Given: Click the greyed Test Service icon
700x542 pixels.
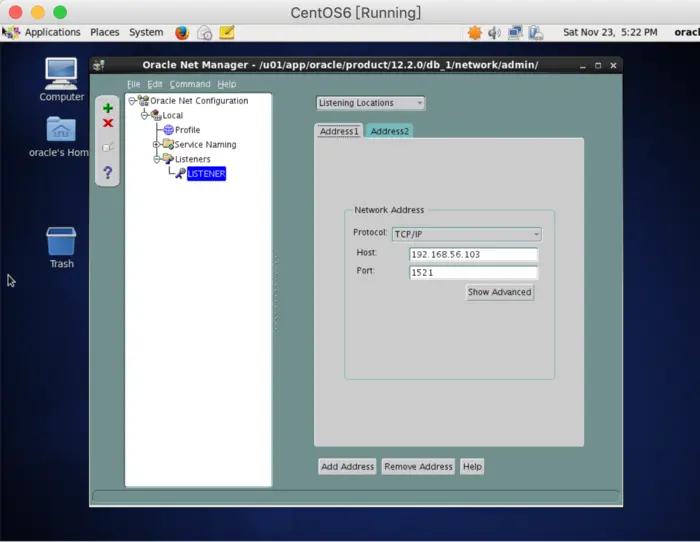Looking at the screenshot, I should [x=108, y=147].
